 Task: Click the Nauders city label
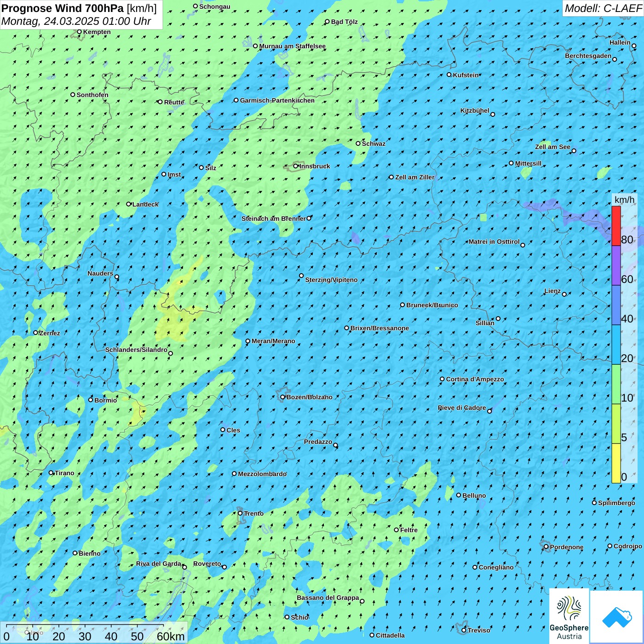[x=100, y=273]
